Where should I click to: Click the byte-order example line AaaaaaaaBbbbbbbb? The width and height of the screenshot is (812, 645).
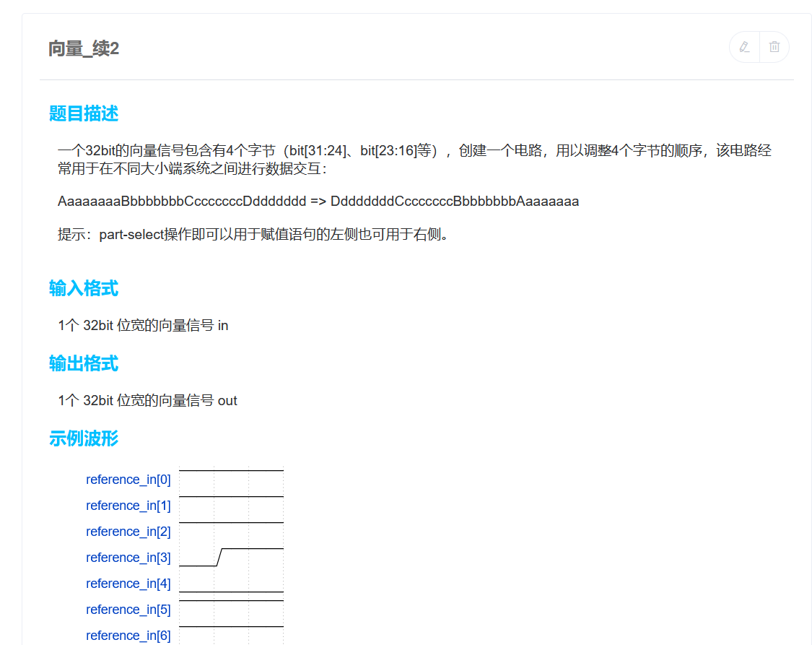(x=318, y=201)
